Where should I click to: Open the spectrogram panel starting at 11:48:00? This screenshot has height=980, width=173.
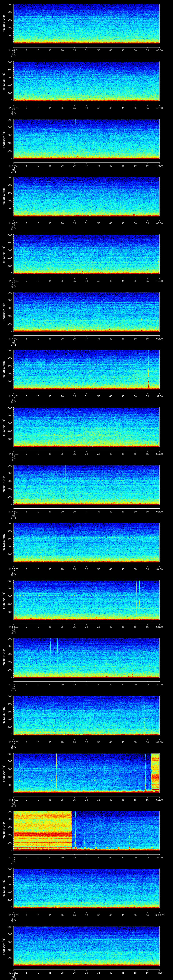pyautogui.click(x=86, y=254)
